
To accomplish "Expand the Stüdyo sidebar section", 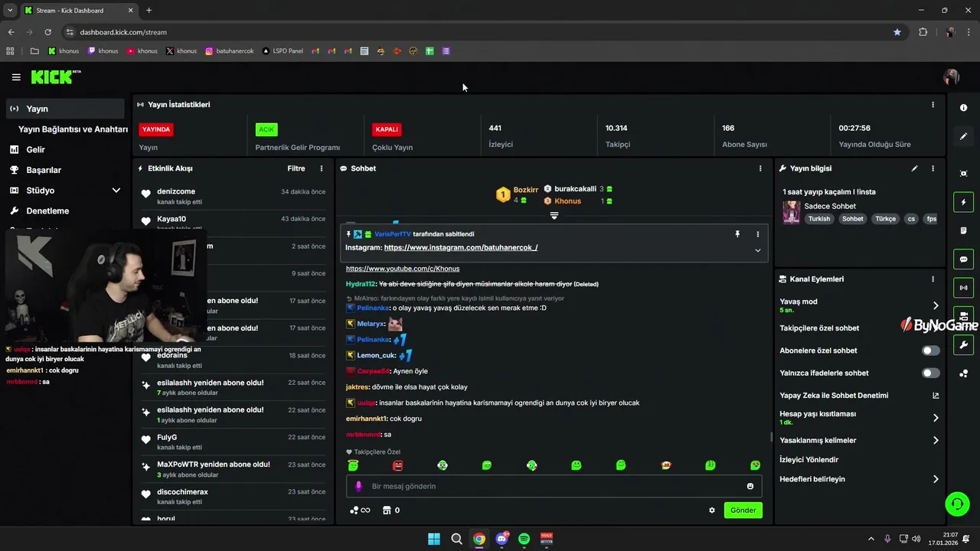I will tap(116, 191).
